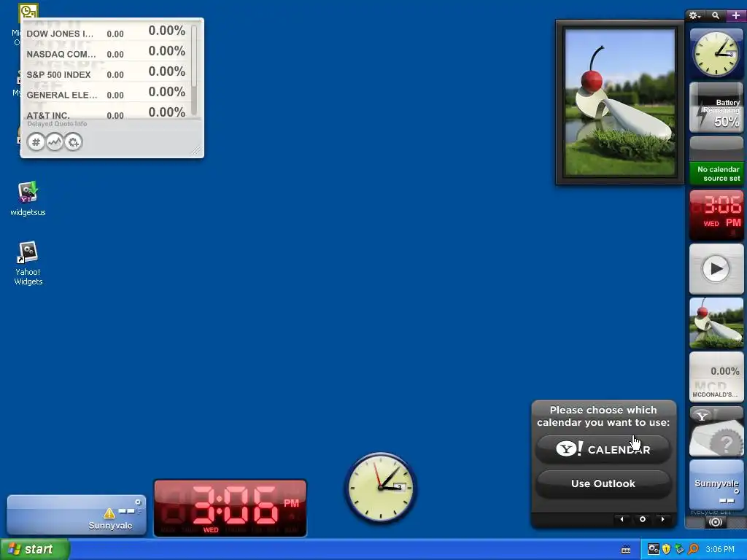The width and height of the screenshot is (747, 560).
Task: Go to next page in calendar widget
Action: point(662,519)
